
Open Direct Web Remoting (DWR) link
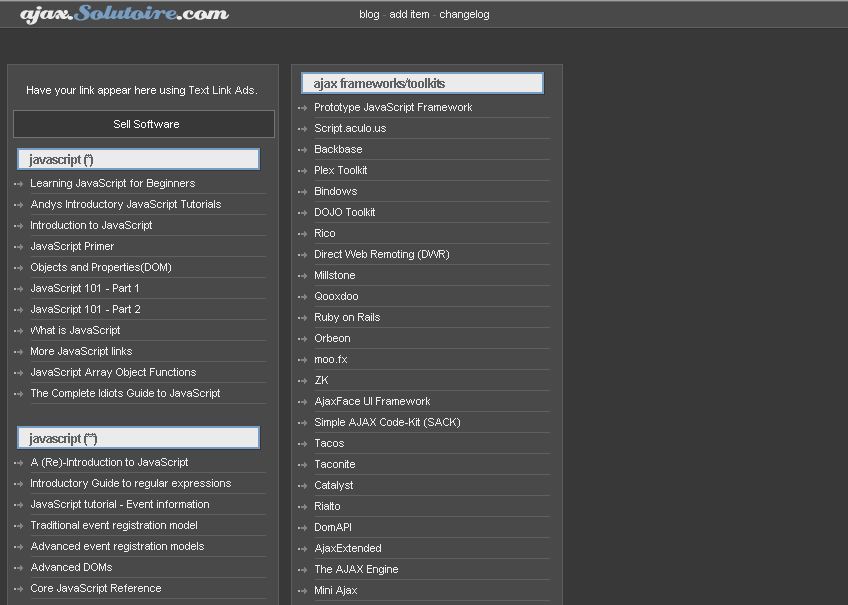click(382, 255)
